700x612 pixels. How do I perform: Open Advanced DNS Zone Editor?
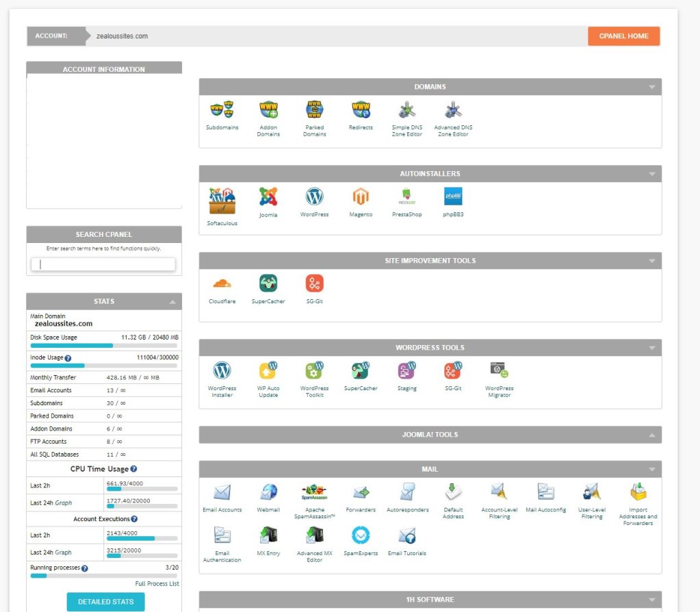(x=453, y=110)
